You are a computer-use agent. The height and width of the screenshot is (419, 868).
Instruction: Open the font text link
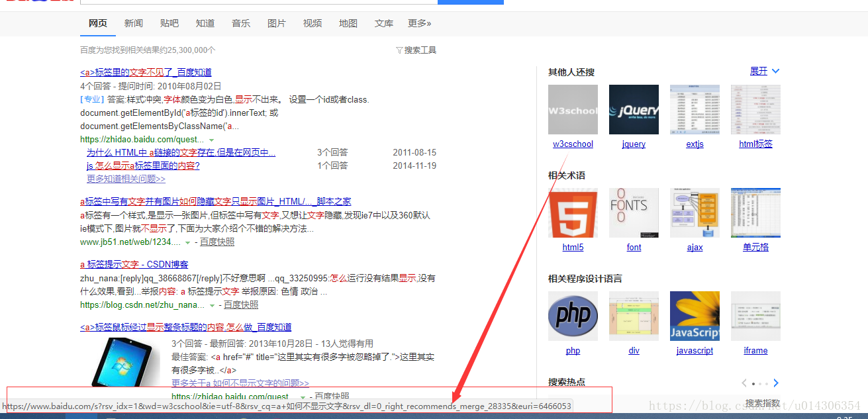click(x=634, y=247)
